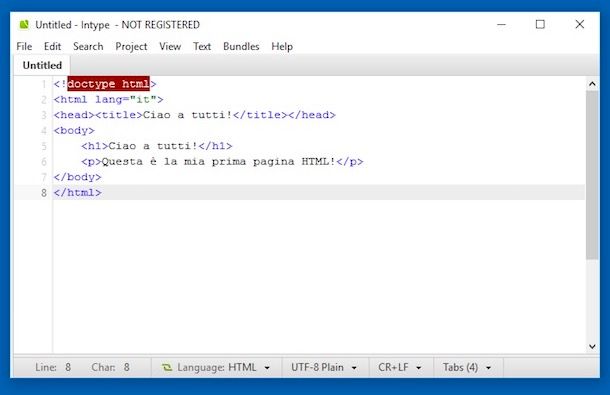Maximize the Intype window
Image resolution: width=610 pixels, height=395 pixels.
coord(540,25)
